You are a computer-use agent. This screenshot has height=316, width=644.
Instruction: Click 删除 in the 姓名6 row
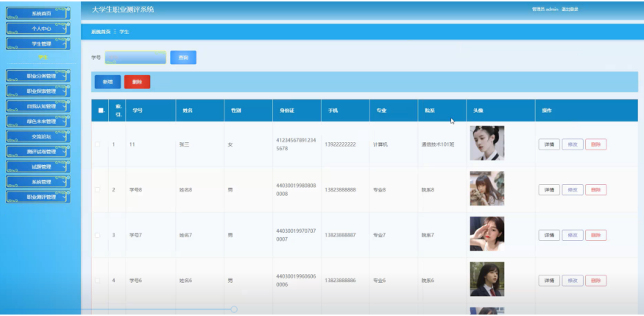pos(596,281)
